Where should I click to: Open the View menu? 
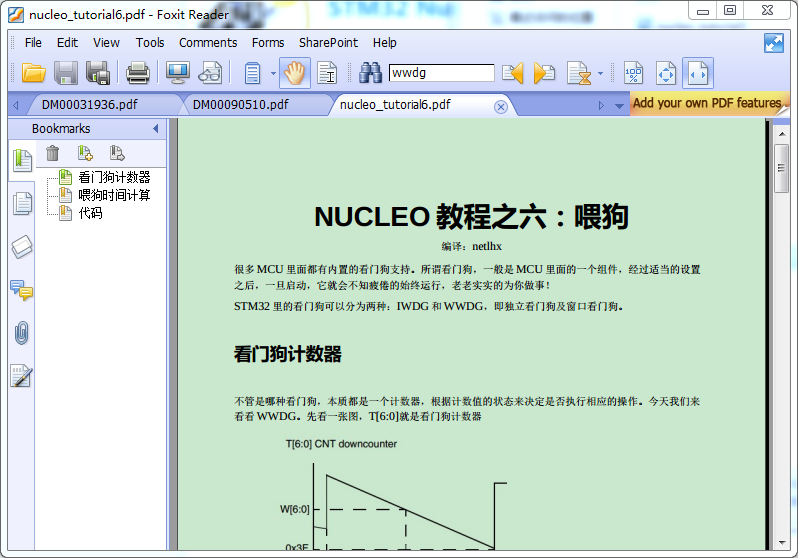tap(106, 43)
